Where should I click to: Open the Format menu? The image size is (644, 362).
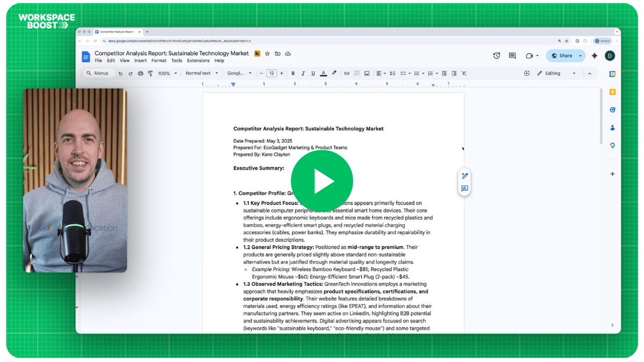pyautogui.click(x=159, y=61)
